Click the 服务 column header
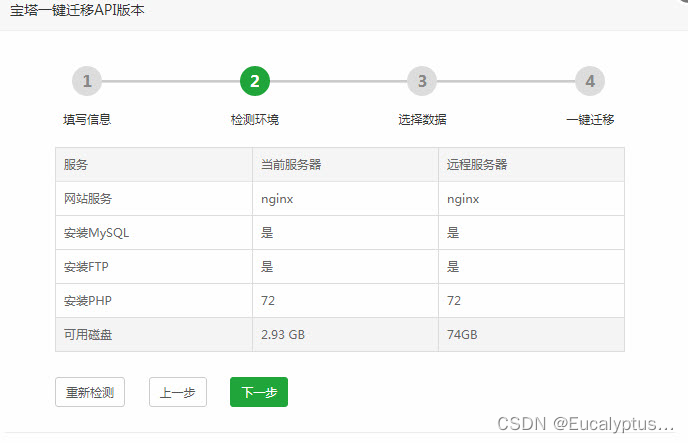This screenshot has width=688, height=443. point(76,165)
